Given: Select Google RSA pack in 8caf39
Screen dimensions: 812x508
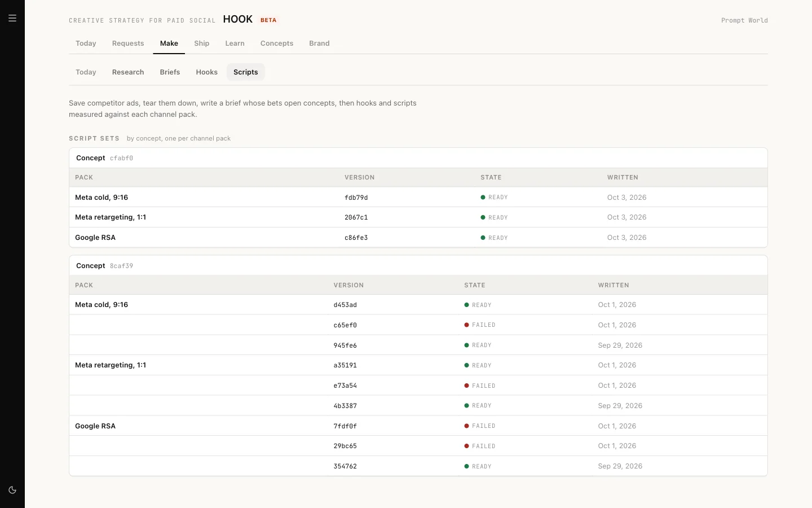Looking at the screenshot, I should tap(95, 426).
